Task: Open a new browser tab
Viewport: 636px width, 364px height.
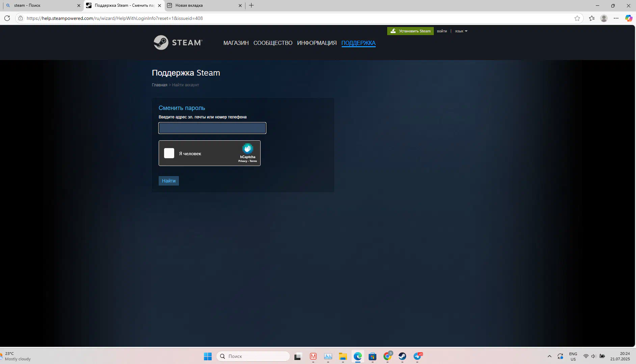Action: (251, 5)
